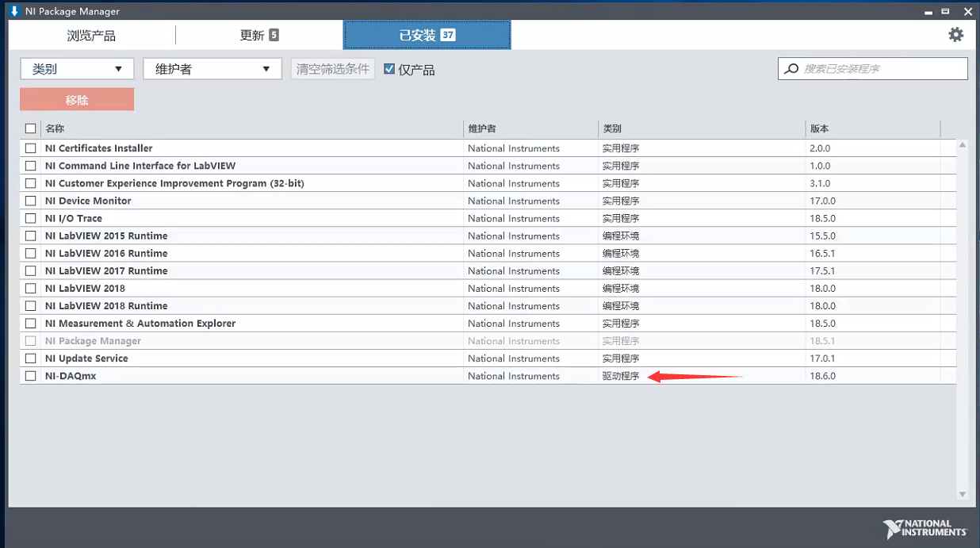Click the installed count badge 37
This screenshot has height=548, width=980.
[448, 35]
